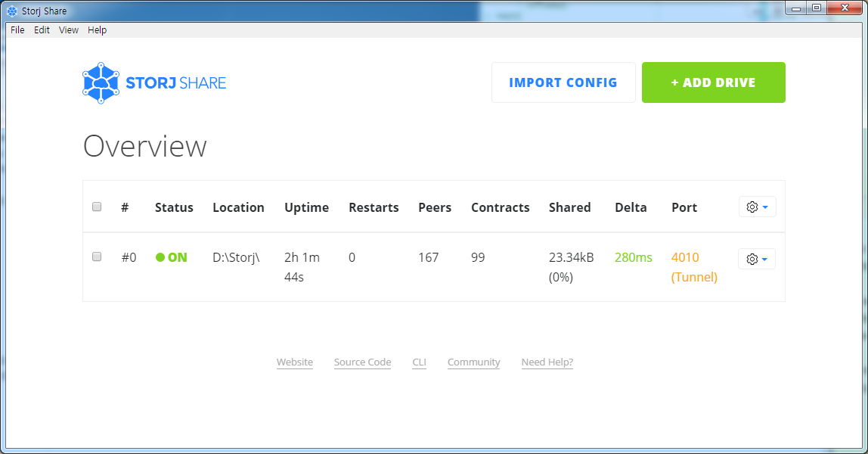The width and height of the screenshot is (868, 454).
Task: Tick the checkbox for drive #0
Action: [97, 257]
